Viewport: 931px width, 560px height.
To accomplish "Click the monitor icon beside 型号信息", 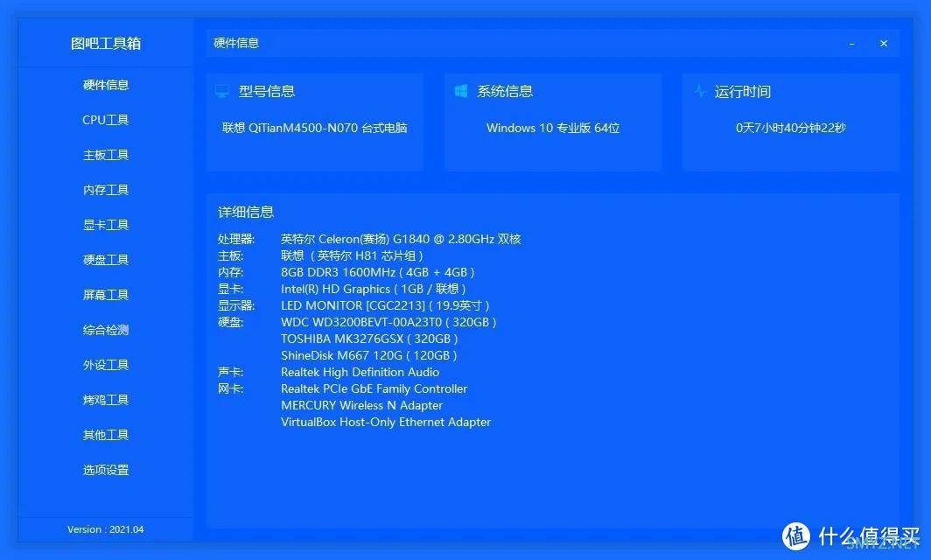I will click(x=222, y=91).
